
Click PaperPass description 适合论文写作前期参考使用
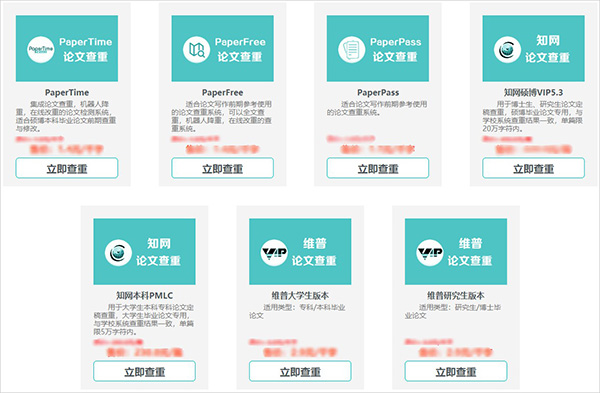point(377,108)
